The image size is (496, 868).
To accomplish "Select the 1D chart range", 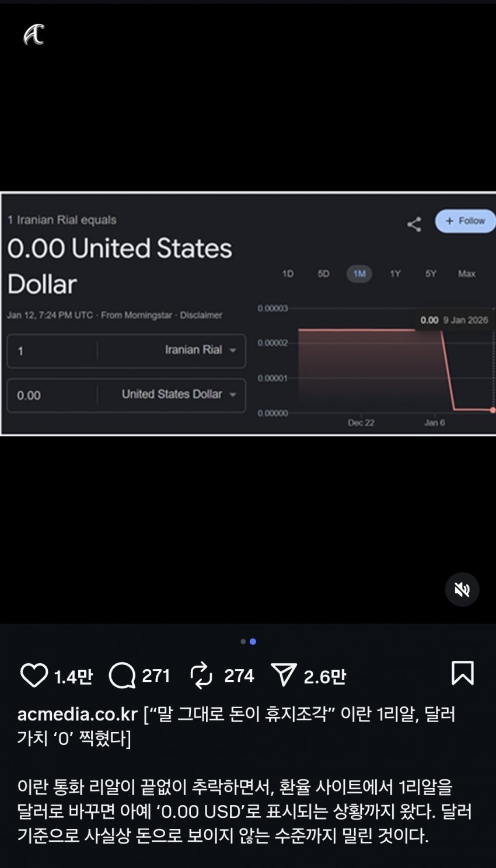I will tap(288, 274).
